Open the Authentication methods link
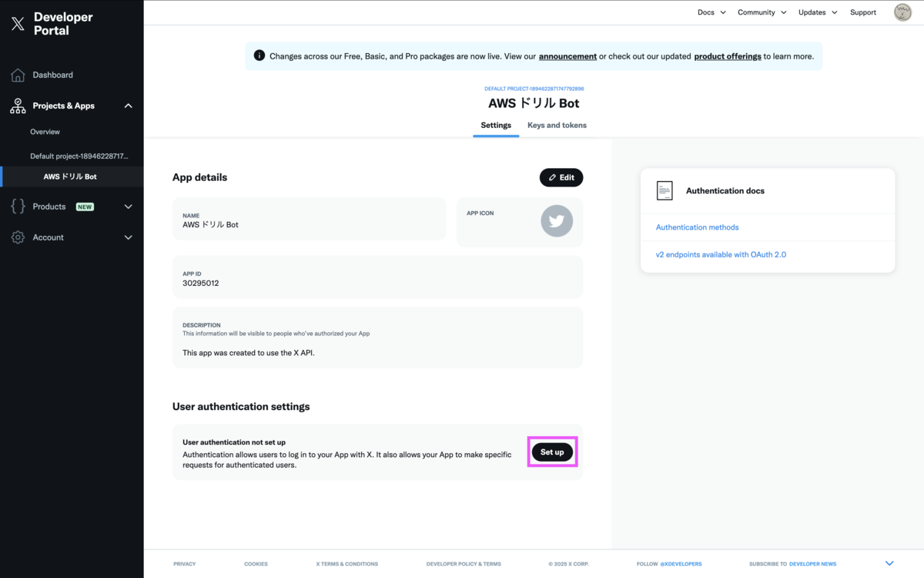 tap(697, 227)
